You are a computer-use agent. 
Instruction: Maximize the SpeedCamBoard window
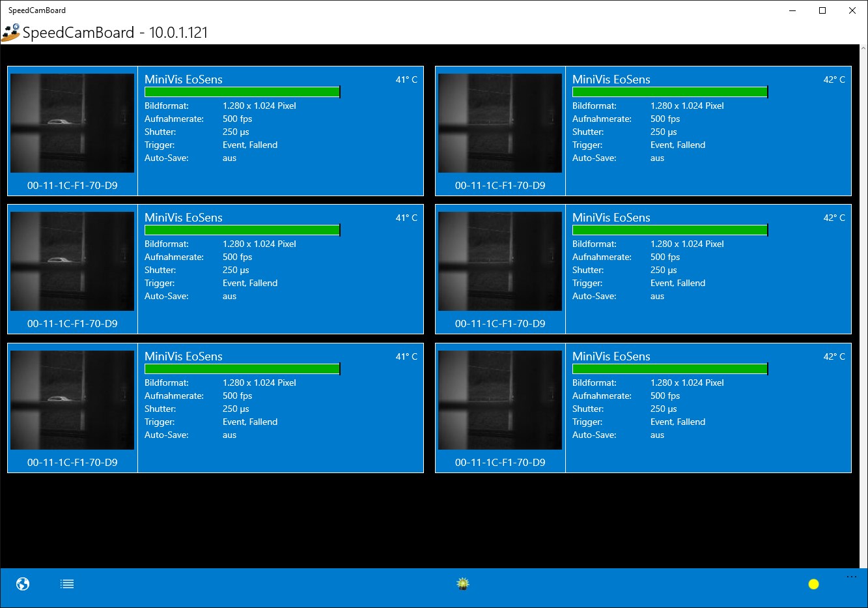822,10
